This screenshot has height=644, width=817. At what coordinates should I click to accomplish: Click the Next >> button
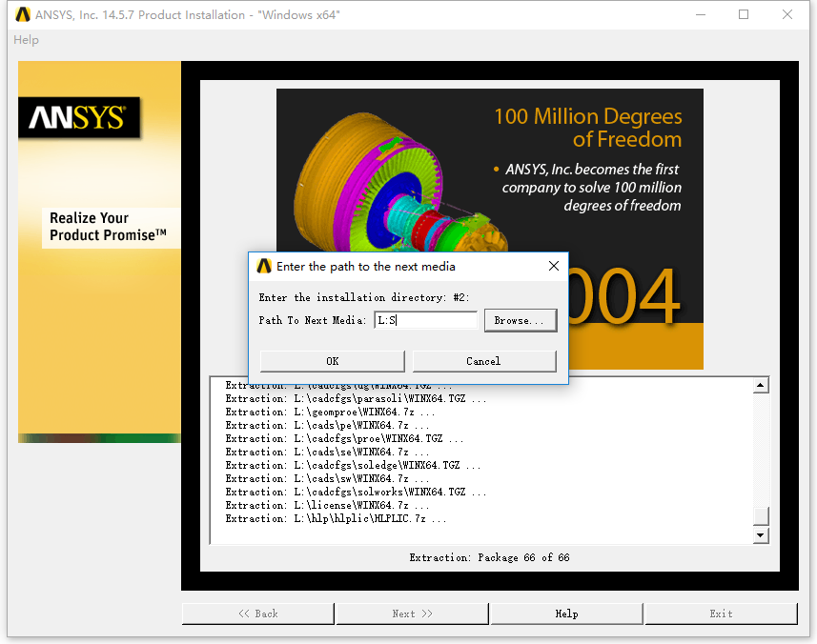(x=412, y=614)
